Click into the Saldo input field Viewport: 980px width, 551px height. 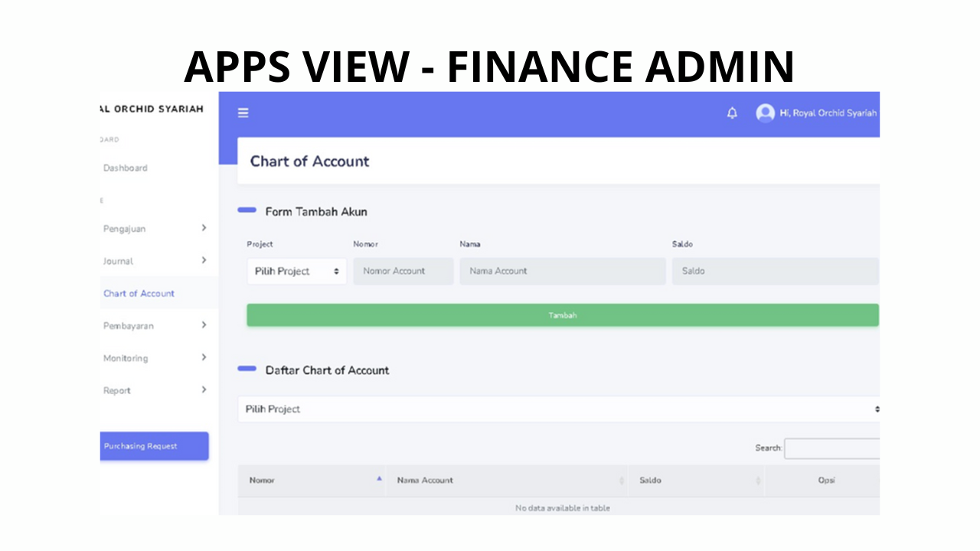[x=774, y=272]
